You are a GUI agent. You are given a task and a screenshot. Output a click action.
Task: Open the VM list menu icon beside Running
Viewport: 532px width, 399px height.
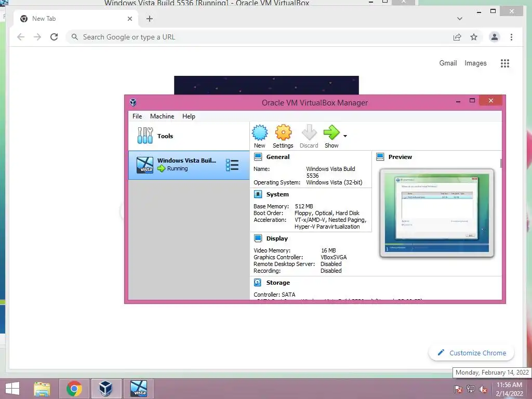point(232,165)
